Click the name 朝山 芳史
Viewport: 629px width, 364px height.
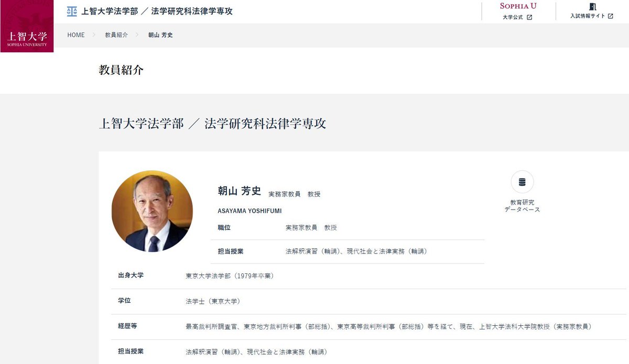(239, 191)
